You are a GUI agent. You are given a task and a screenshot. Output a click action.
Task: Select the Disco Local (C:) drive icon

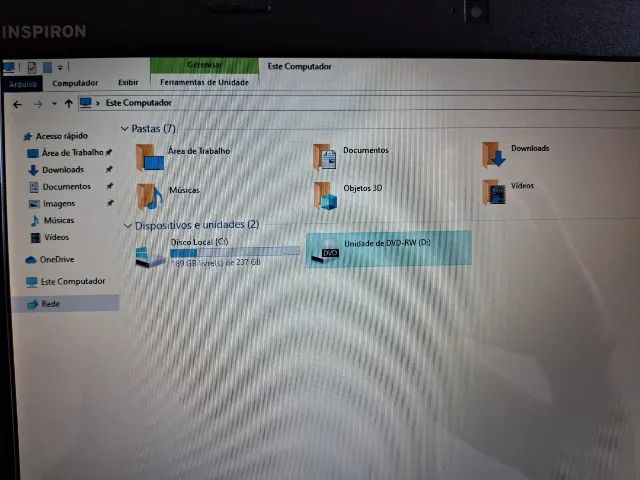click(x=150, y=256)
